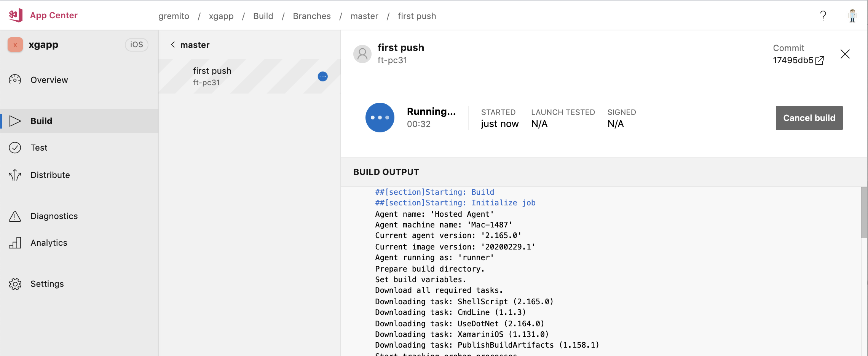Click the master branch heading
This screenshot has height=356, width=868.
[x=195, y=45]
